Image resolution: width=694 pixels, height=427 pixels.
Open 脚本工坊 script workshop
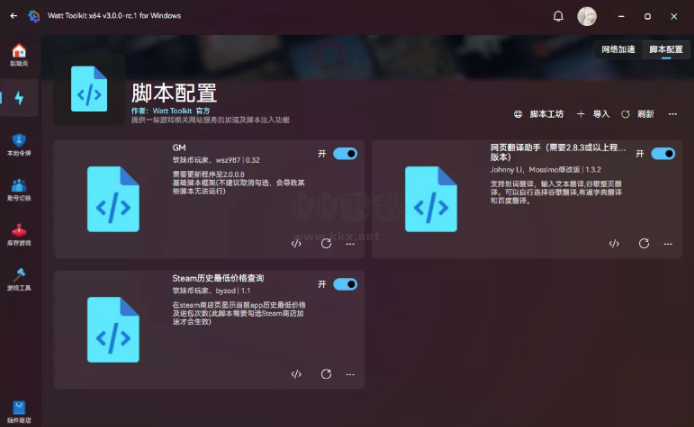point(539,114)
